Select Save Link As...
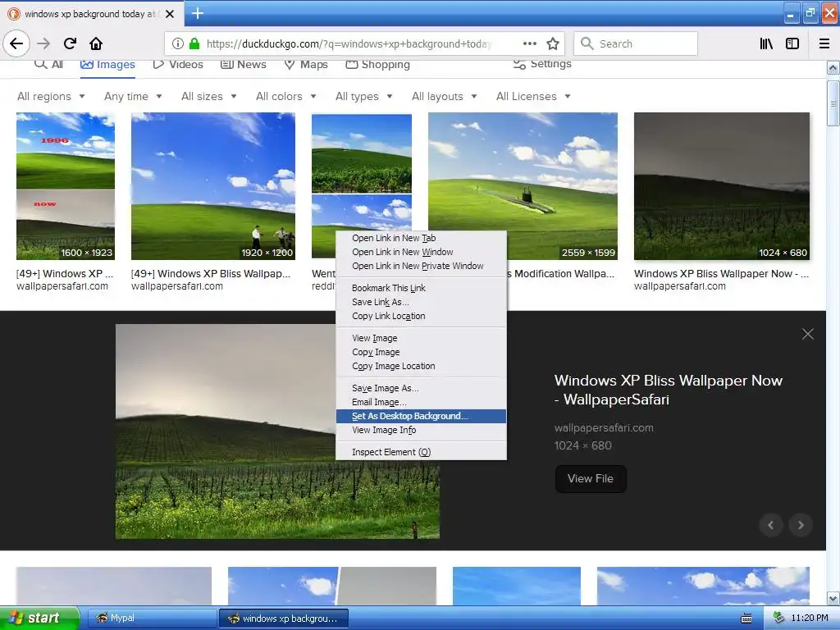 (421, 302)
